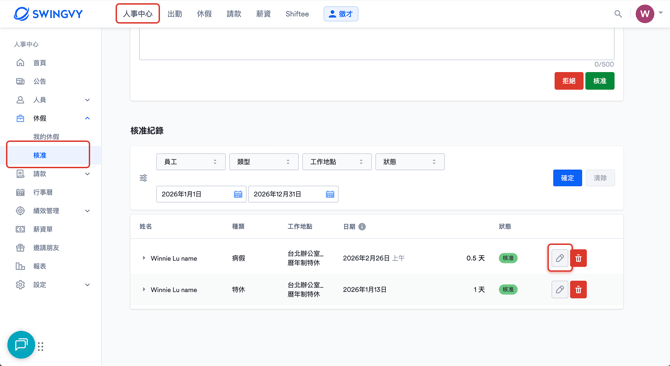Edit the 特休 record with pencil icon
Screen dimensions: 670x366
(x=560, y=290)
